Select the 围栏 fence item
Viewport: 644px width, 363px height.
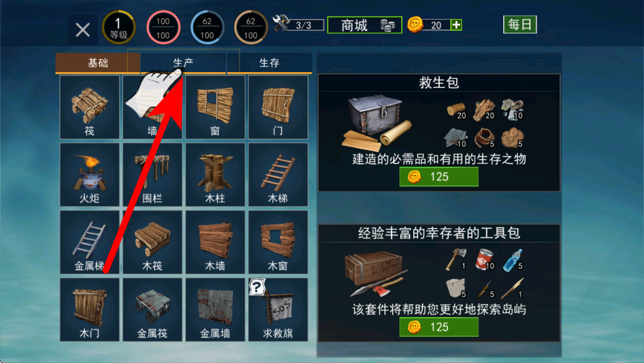point(152,175)
